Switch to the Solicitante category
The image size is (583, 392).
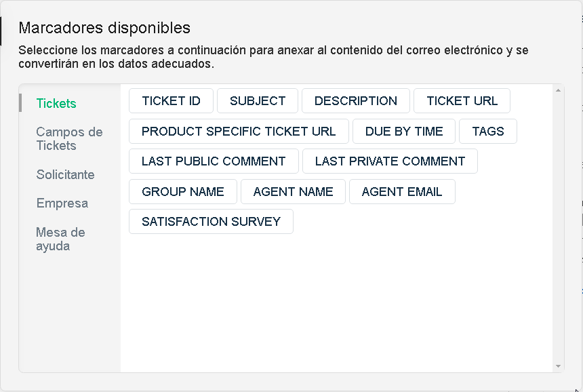(x=65, y=174)
